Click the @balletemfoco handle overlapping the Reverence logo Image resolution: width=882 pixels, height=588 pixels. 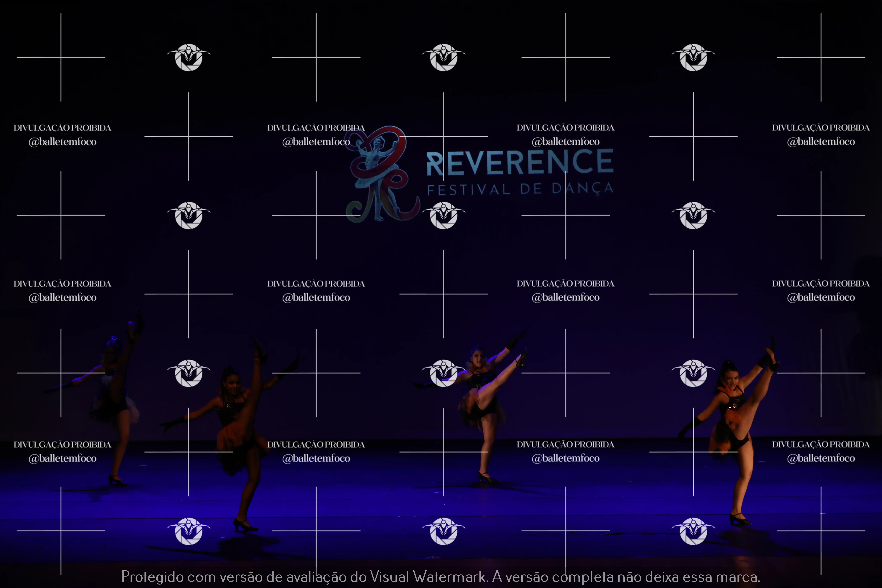click(316, 142)
